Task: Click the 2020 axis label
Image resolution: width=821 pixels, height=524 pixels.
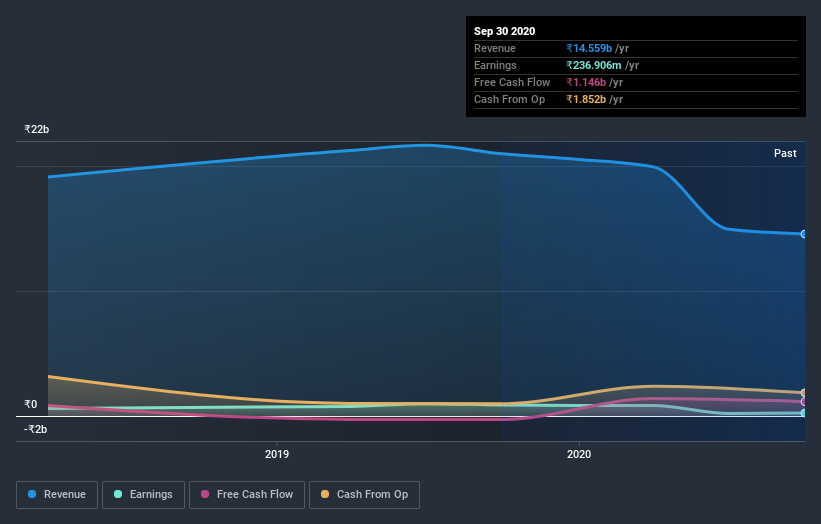Action: [x=579, y=454]
